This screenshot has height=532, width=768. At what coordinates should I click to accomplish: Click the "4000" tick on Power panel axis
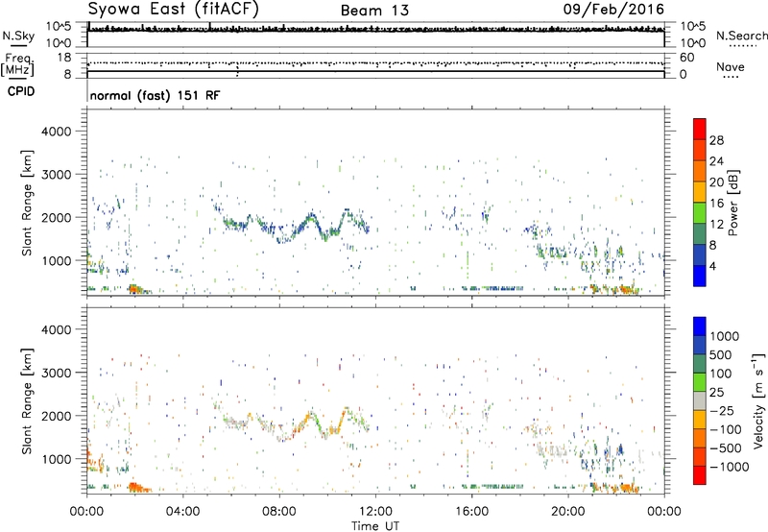tap(56, 132)
